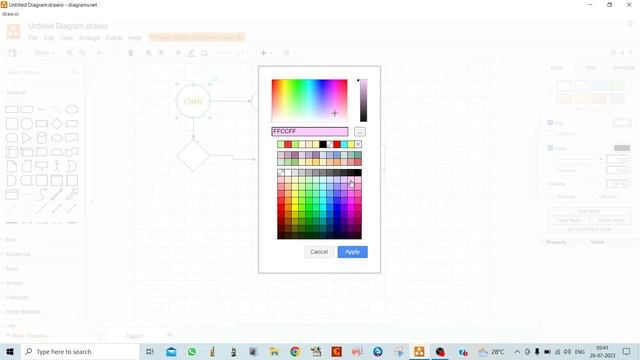Expand the Arrows shapes section
The height and width of the screenshot is (360, 640).
(x=14, y=283)
